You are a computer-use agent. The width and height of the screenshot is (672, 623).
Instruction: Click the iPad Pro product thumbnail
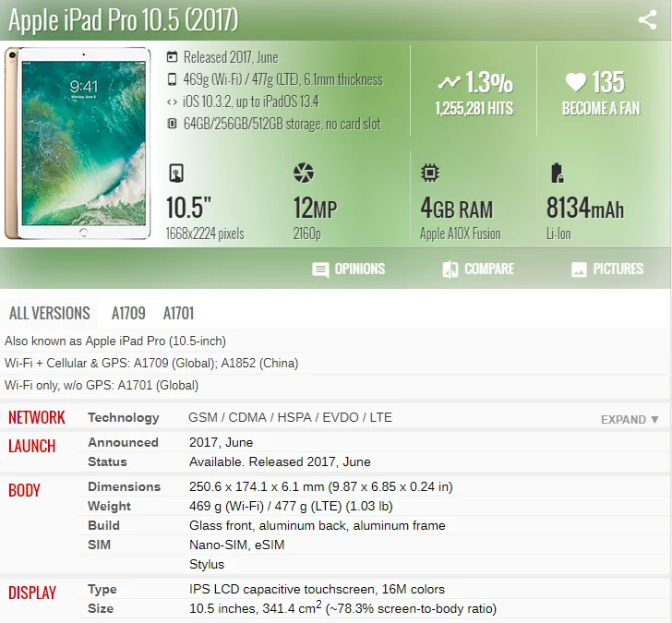(78, 143)
